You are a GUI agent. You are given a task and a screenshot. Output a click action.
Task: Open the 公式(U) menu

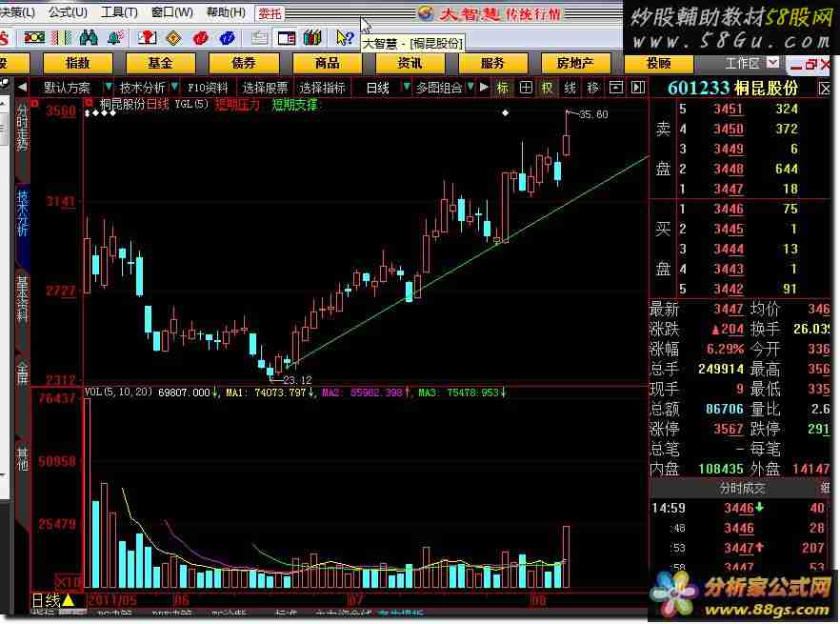(x=68, y=11)
